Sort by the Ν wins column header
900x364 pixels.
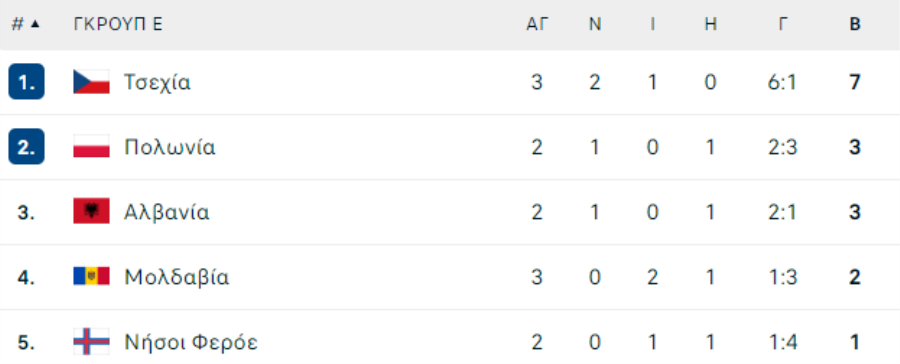[595, 25]
